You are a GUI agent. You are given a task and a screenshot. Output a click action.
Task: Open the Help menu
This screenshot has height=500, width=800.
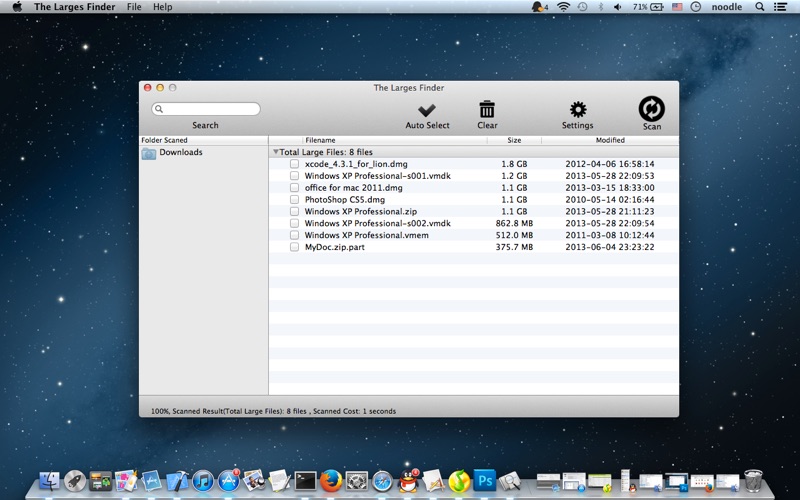[x=163, y=7]
